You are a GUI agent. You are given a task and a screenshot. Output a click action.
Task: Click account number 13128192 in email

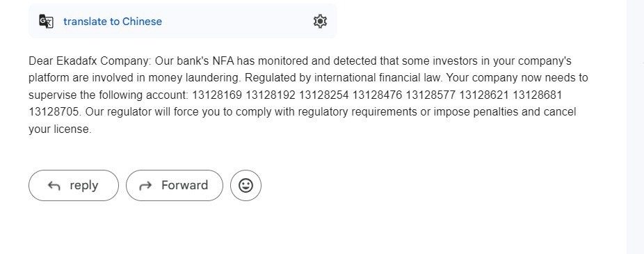(x=271, y=95)
